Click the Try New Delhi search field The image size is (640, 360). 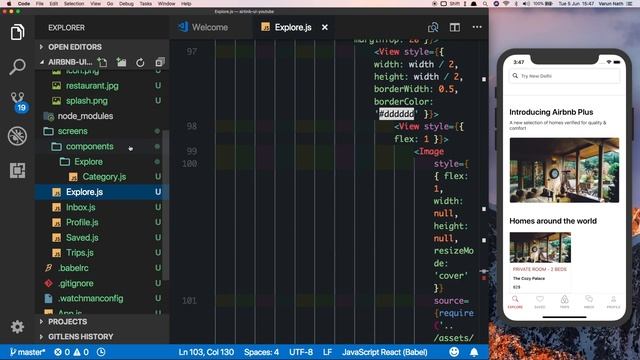pos(564,76)
